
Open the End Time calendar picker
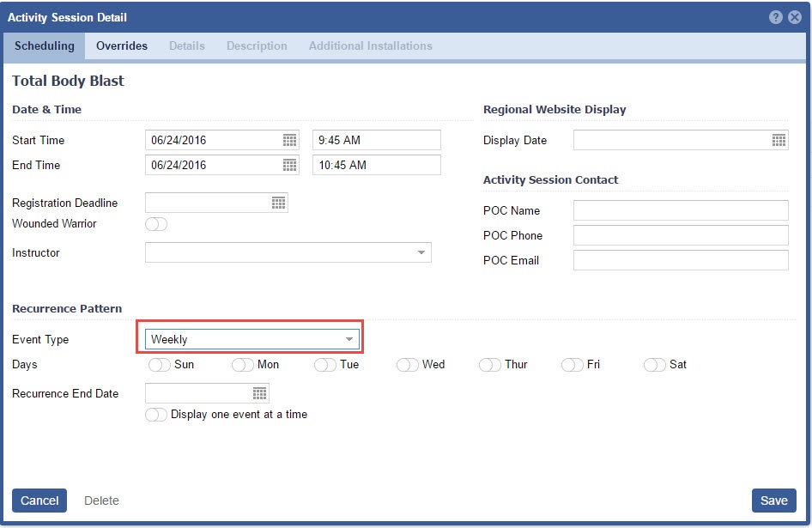290,165
